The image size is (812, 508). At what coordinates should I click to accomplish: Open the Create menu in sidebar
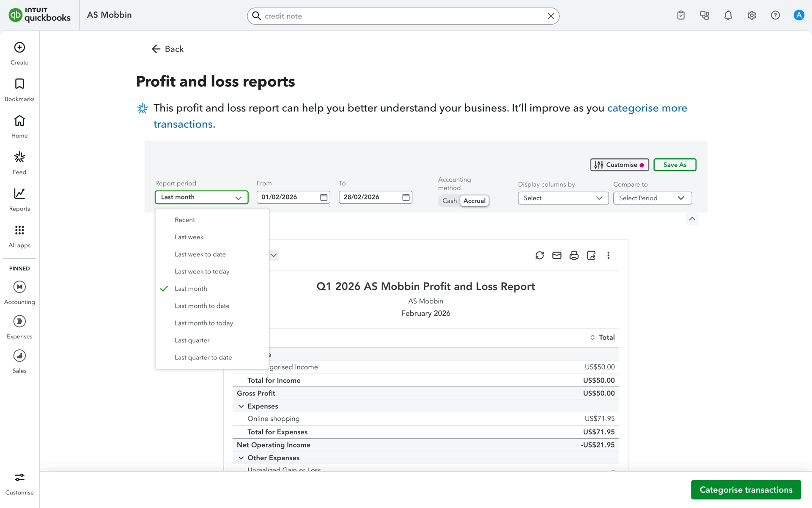[19, 53]
